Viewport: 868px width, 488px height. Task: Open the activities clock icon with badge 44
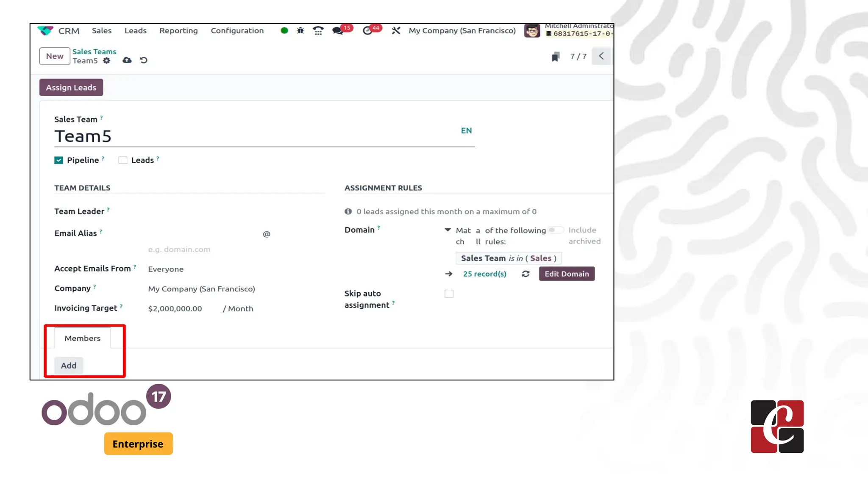click(x=367, y=30)
